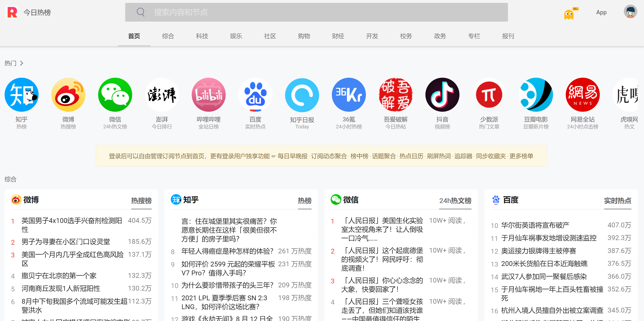Image resolution: width=644 pixels, height=321 pixels.
Task: Open the Zhihu 知乎 热榜 icon
Action: [x=21, y=95]
